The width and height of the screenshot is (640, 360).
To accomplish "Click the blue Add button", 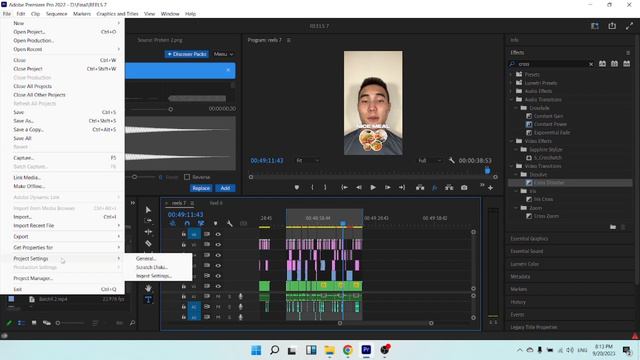I will tap(225, 188).
